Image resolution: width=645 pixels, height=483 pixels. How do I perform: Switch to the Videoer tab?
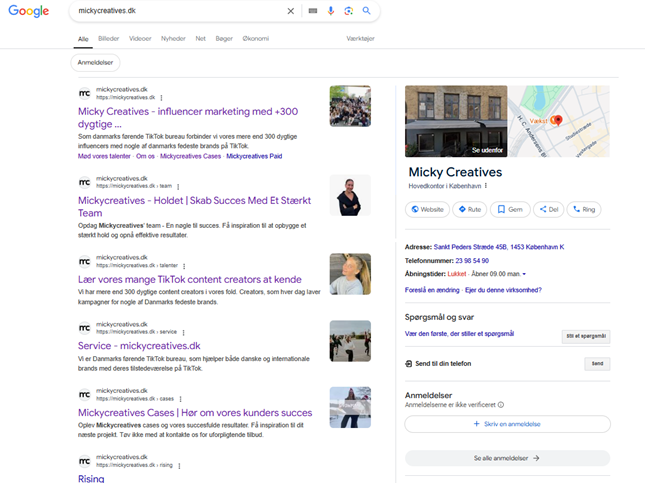tap(140, 39)
